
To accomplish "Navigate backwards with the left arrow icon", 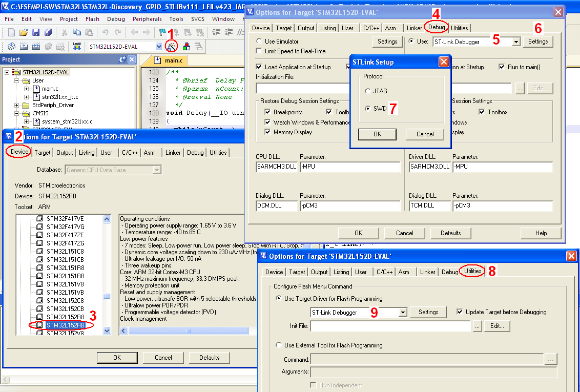I will (x=134, y=32).
